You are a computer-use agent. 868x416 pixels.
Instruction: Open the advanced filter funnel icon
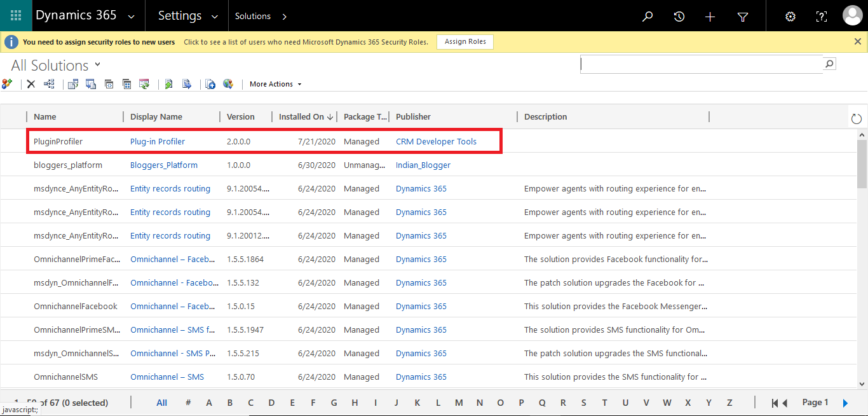(x=742, y=16)
